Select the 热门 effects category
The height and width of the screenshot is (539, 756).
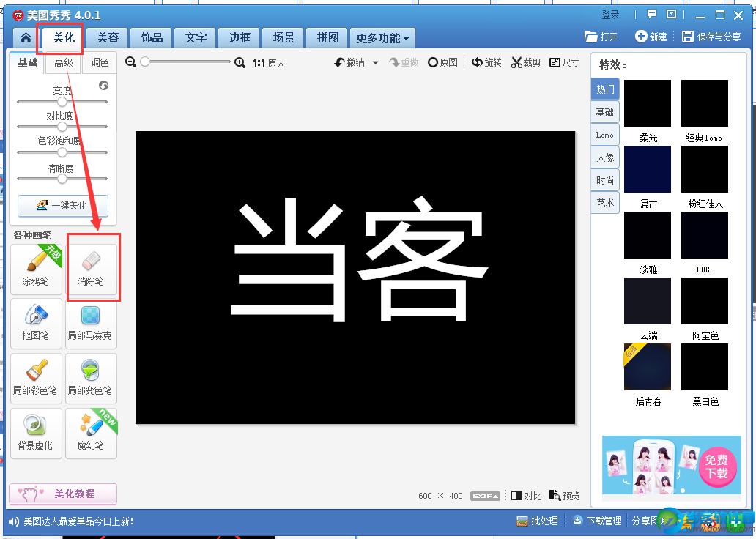click(605, 89)
